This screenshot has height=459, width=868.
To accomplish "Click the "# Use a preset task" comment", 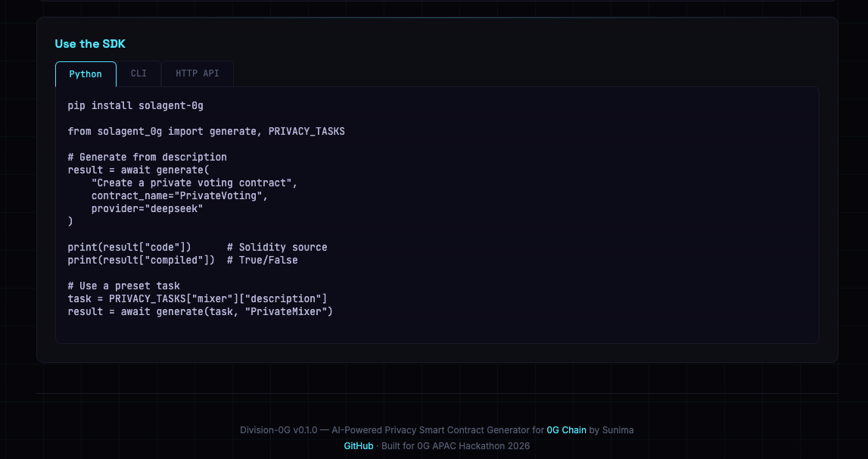I will [x=123, y=286].
